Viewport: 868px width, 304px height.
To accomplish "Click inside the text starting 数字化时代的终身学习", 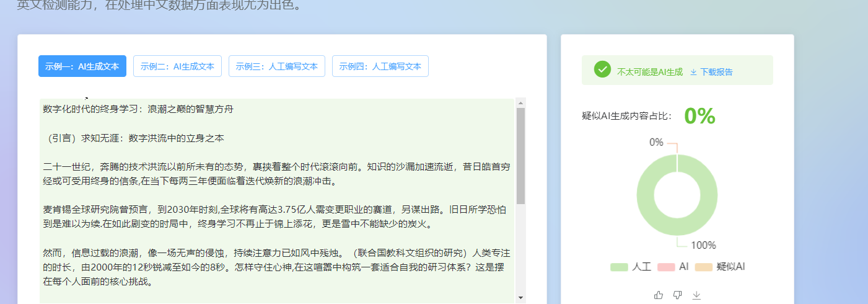I will tap(138, 109).
